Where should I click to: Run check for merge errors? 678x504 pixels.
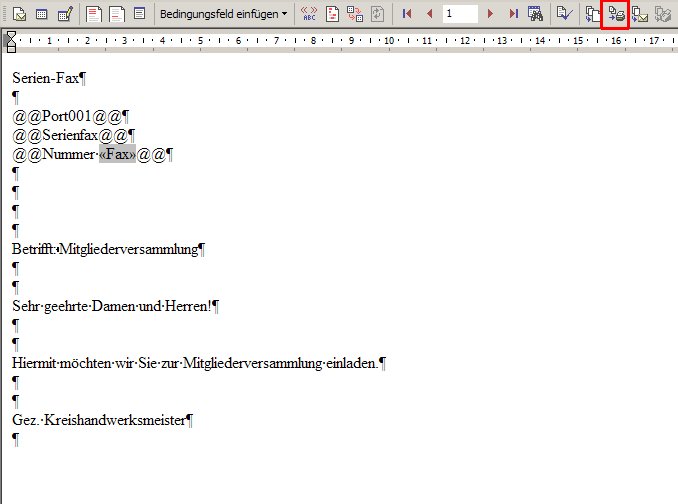pyautogui.click(x=564, y=14)
